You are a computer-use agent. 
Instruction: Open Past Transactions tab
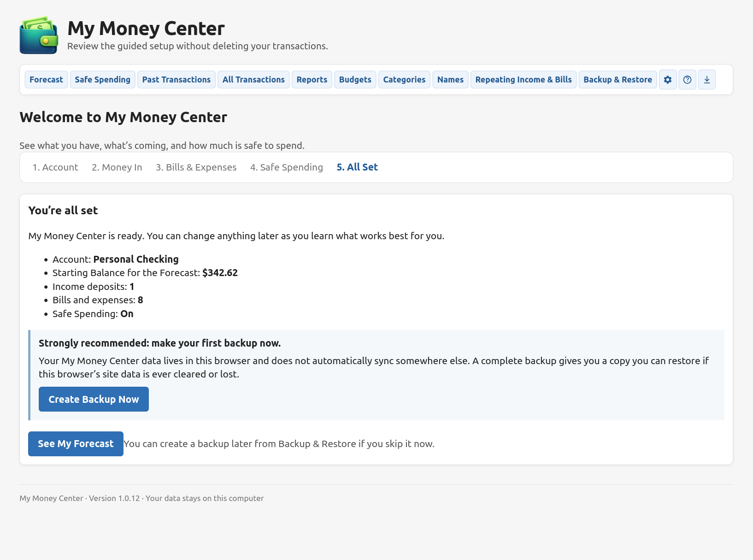click(x=176, y=80)
